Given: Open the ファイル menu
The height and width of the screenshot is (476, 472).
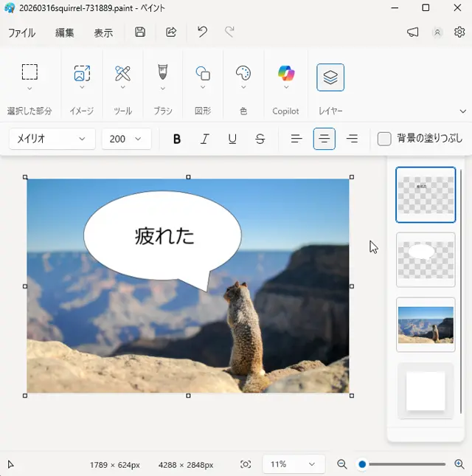Looking at the screenshot, I should coord(21,33).
